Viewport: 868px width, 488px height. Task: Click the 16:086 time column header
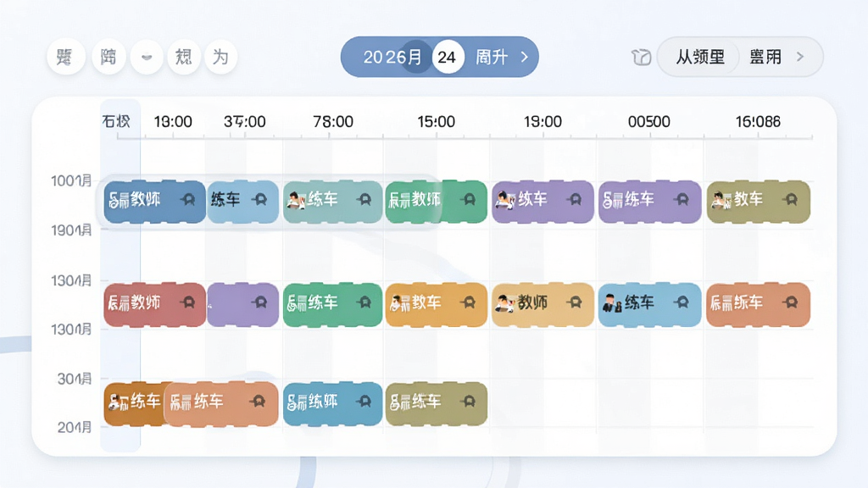tap(758, 121)
